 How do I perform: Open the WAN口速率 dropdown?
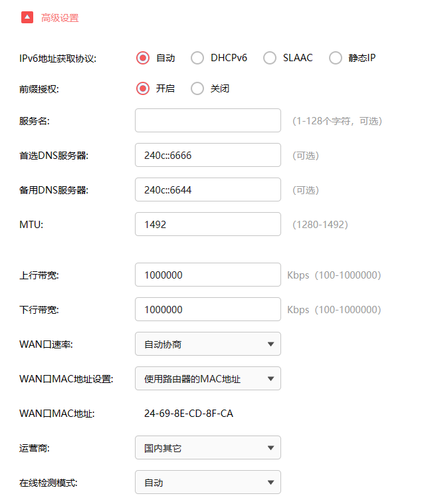click(207, 344)
